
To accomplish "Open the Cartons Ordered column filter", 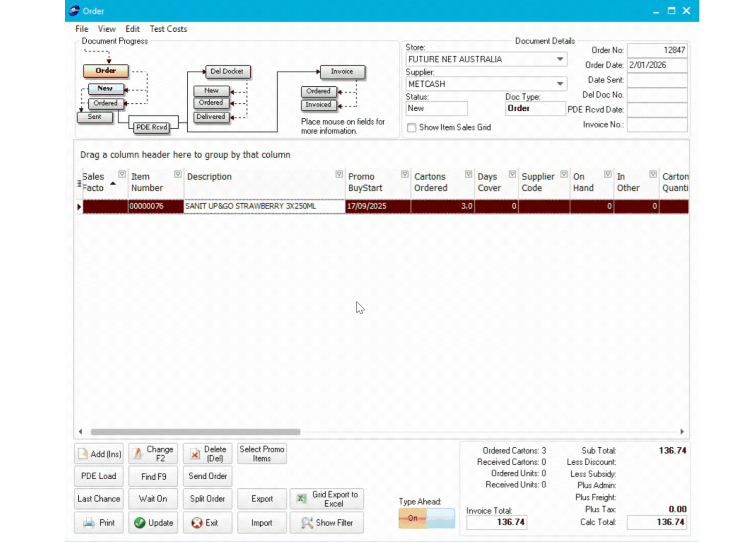I will pos(468,174).
